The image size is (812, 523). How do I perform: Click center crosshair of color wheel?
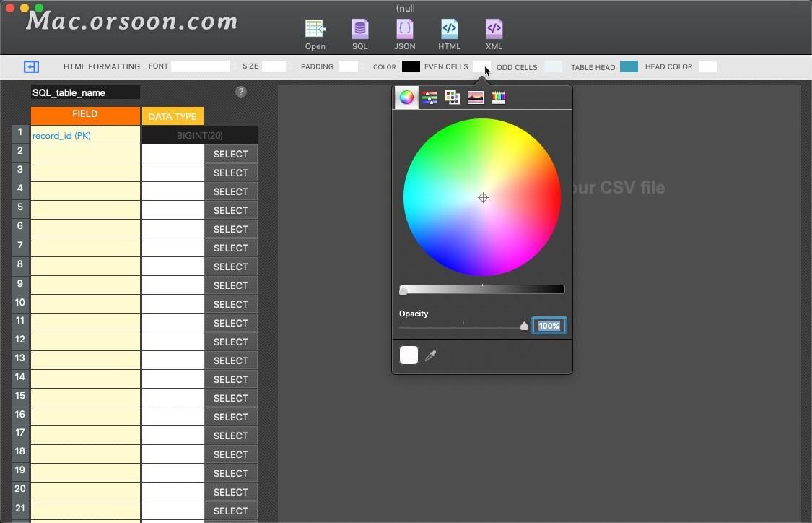point(483,197)
